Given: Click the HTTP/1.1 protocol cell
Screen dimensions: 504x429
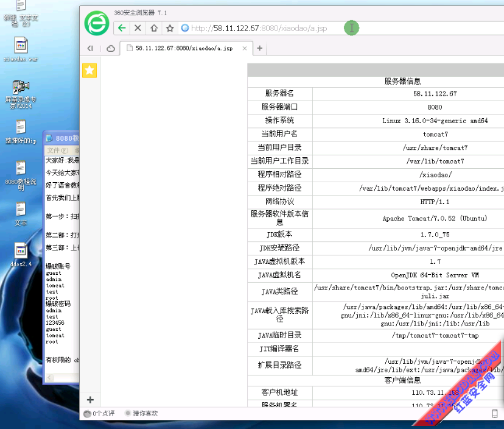Looking at the screenshot, I should click(x=435, y=202).
